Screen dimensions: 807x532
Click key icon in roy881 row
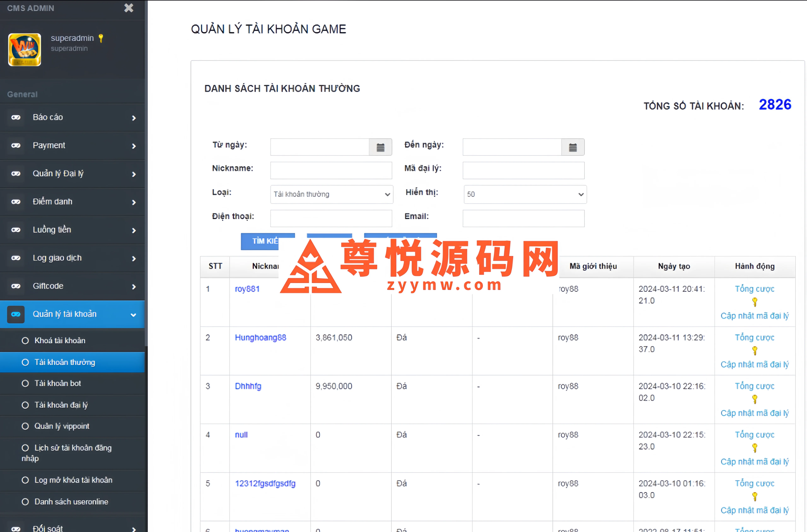point(754,302)
